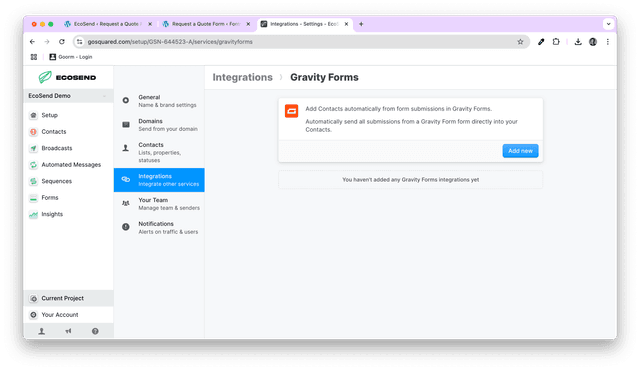Click the help question mark icon

(95, 331)
